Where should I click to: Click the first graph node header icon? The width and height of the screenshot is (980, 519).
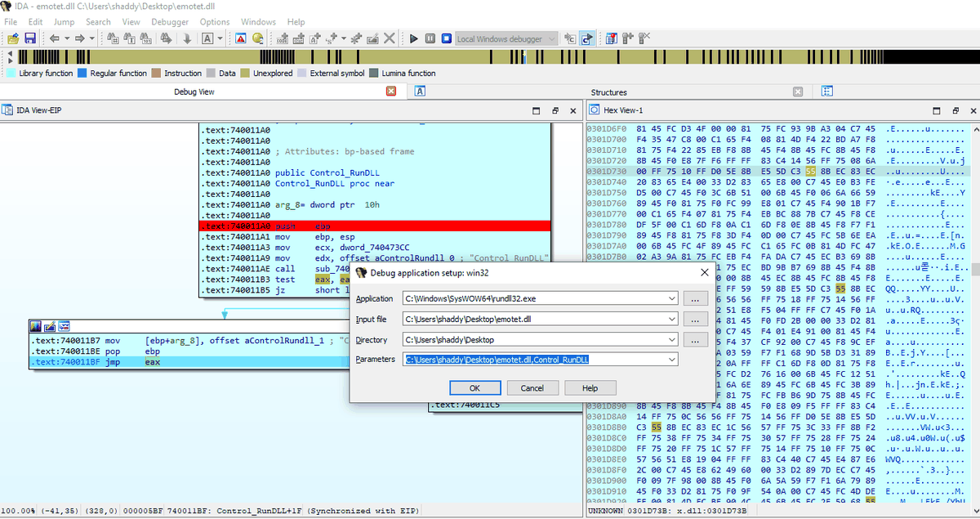pos(36,327)
